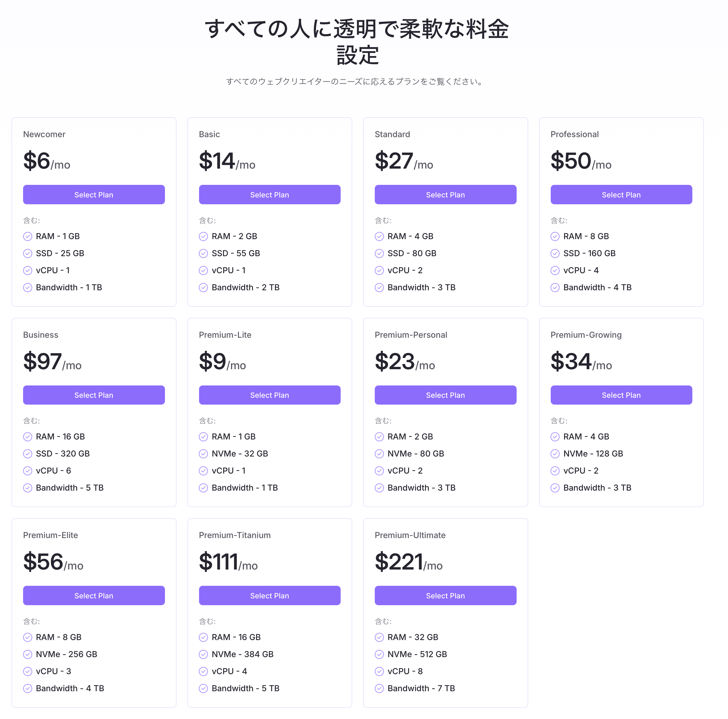Image resolution: width=728 pixels, height=719 pixels.
Task: Click checkmark icon beside Bandwidth - 4 TB in Professional
Action: pyautogui.click(x=555, y=288)
